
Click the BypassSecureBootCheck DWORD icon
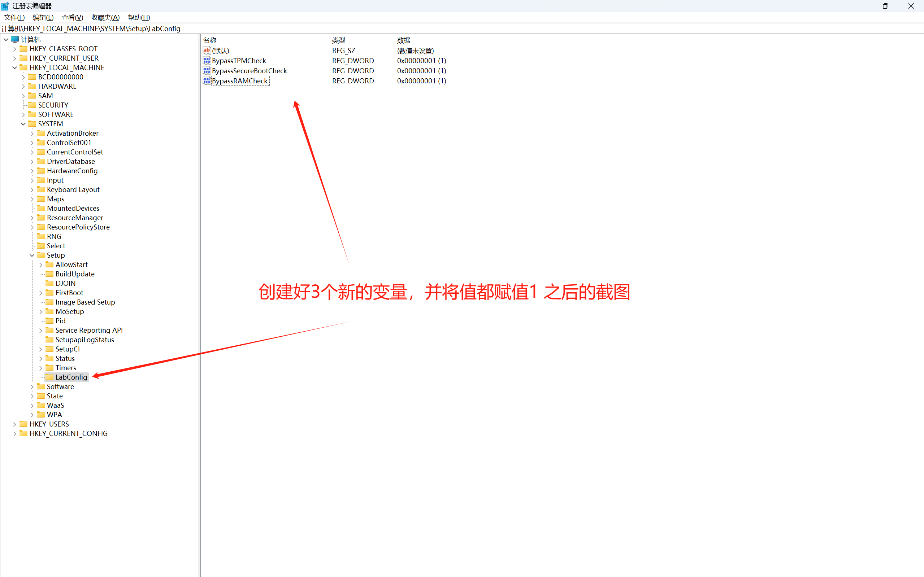point(207,71)
